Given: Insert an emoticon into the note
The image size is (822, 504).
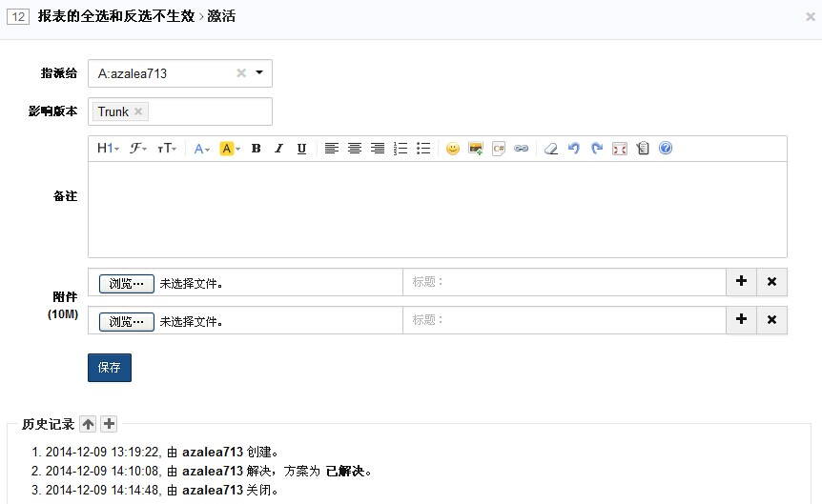Looking at the screenshot, I should pos(452,149).
